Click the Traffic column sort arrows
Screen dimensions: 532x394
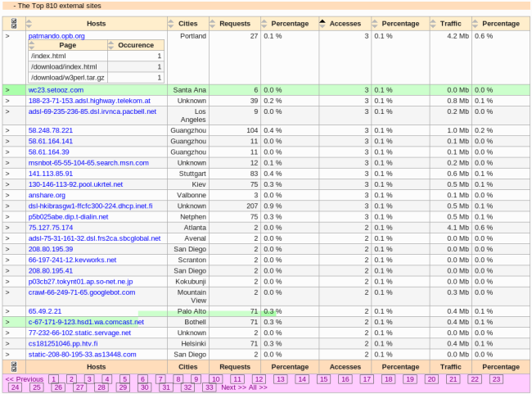click(x=433, y=24)
